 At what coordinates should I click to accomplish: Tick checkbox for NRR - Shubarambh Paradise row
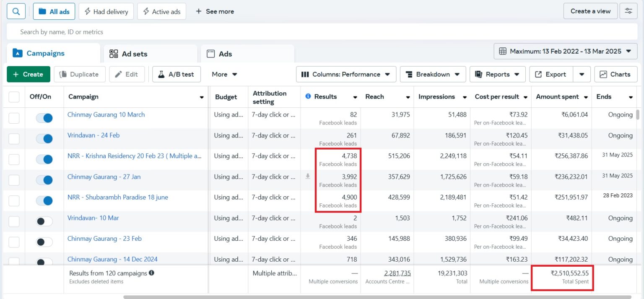click(14, 201)
